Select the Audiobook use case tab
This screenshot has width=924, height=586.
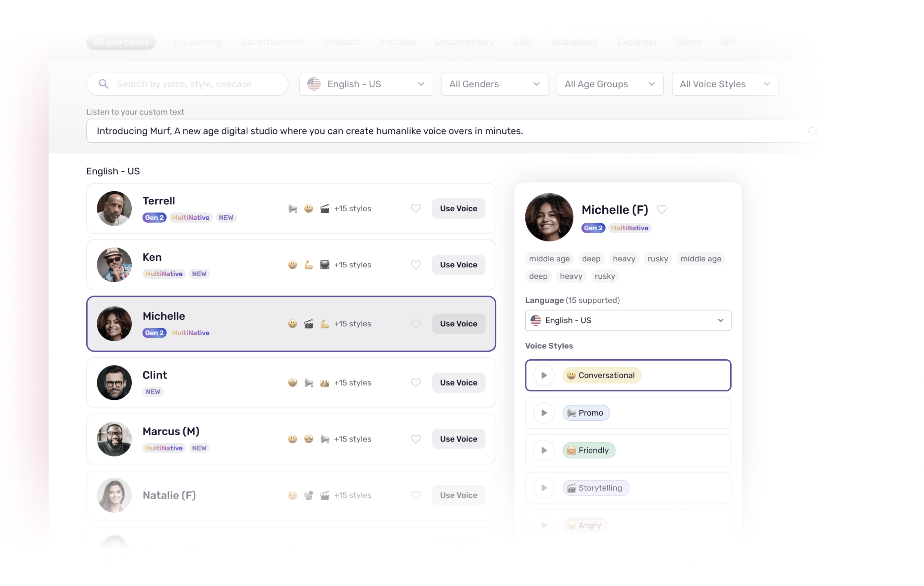(x=574, y=42)
